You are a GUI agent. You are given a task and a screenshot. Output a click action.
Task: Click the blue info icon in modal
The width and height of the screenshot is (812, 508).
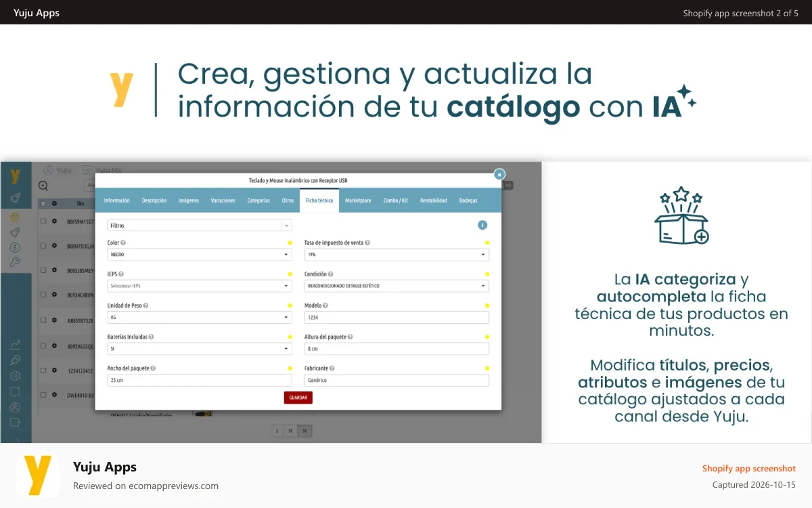(x=482, y=225)
